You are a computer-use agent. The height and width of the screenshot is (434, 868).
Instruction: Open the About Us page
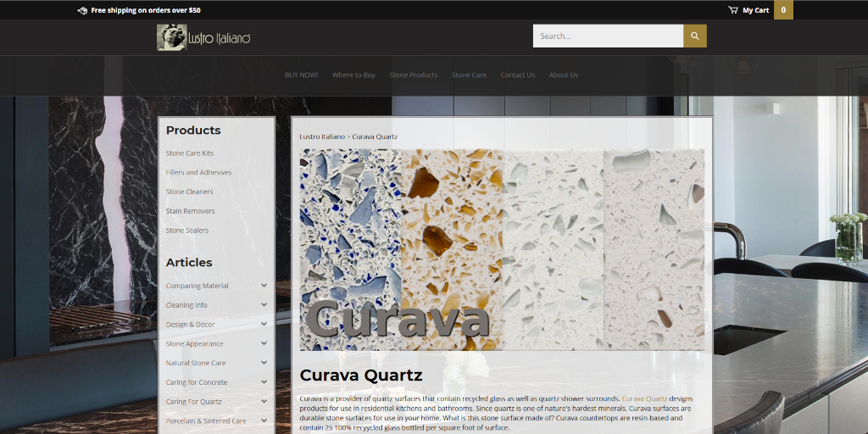pyautogui.click(x=564, y=75)
